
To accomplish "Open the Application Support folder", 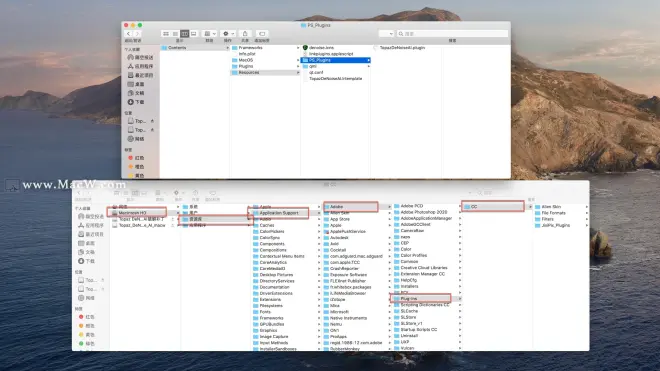I will point(279,213).
